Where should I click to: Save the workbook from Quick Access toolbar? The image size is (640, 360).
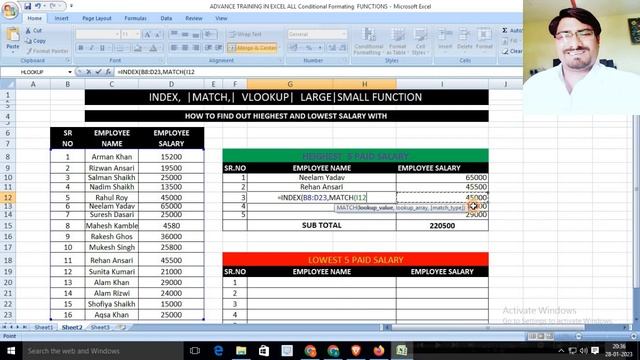pos(27,6)
